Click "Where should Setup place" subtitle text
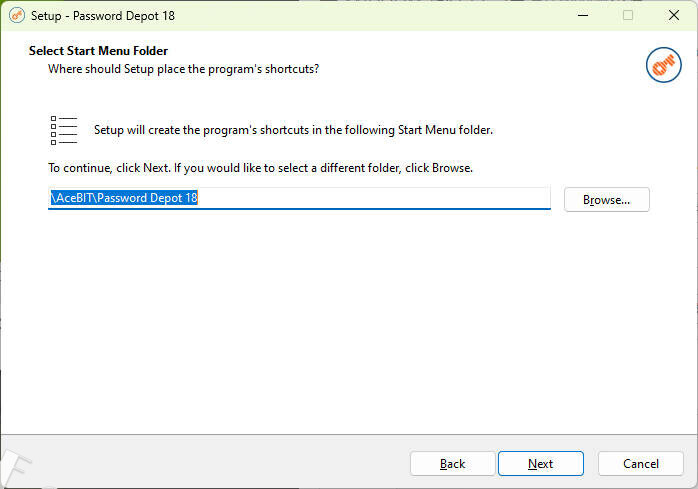Screen dimensions: 698x489 (183, 69)
